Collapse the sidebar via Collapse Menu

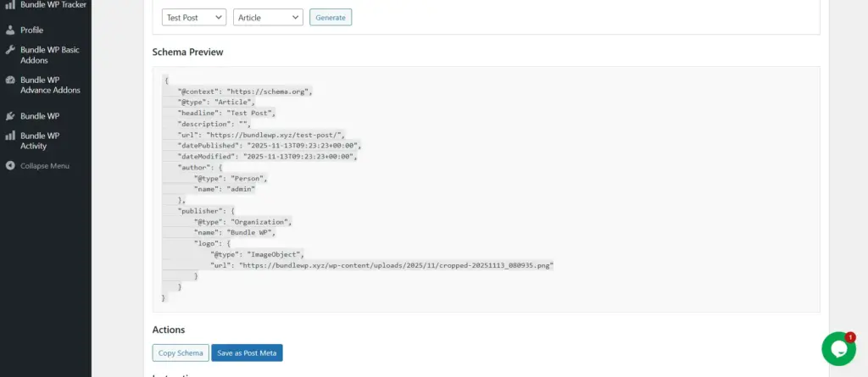tap(46, 165)
